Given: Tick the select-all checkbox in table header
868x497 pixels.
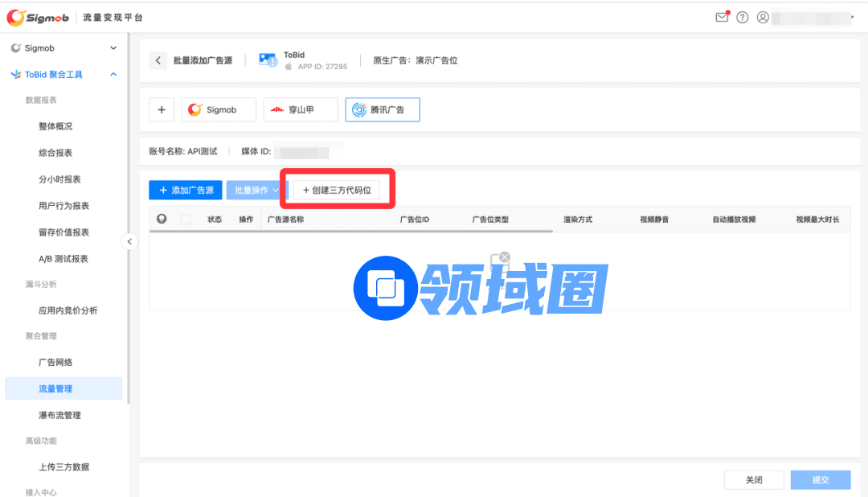Looking at the screenshot, I should [x=186, y=219].
